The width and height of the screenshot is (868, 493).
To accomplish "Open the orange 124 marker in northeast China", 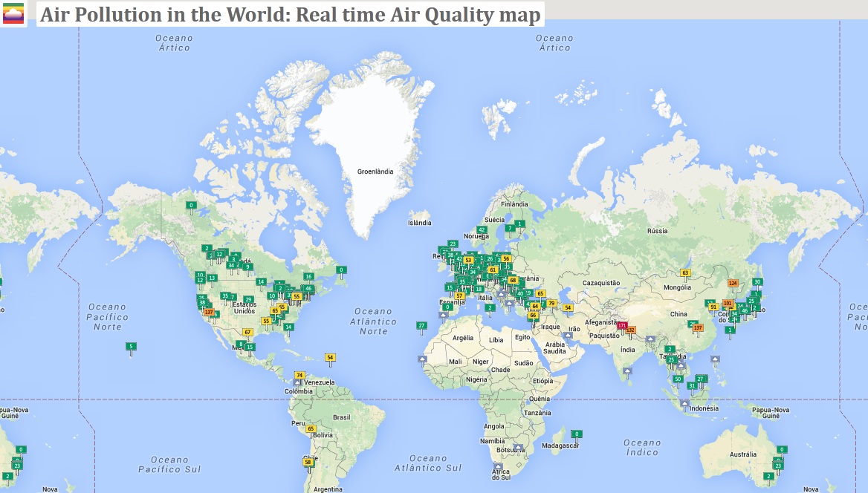I will point(733,283).
